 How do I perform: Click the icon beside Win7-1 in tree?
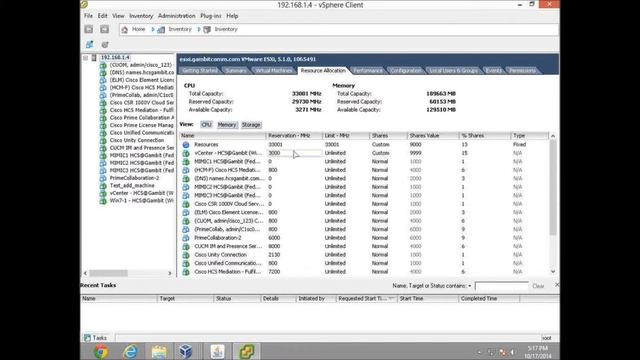(x=103, y=201)
